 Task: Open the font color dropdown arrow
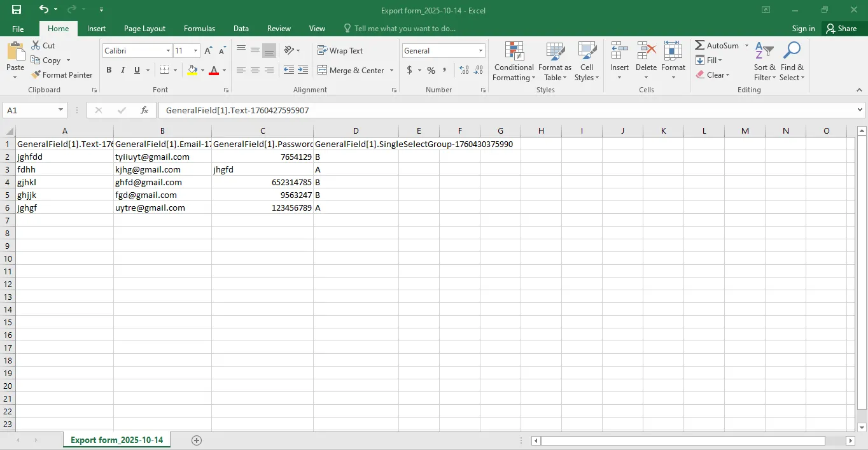224,70
